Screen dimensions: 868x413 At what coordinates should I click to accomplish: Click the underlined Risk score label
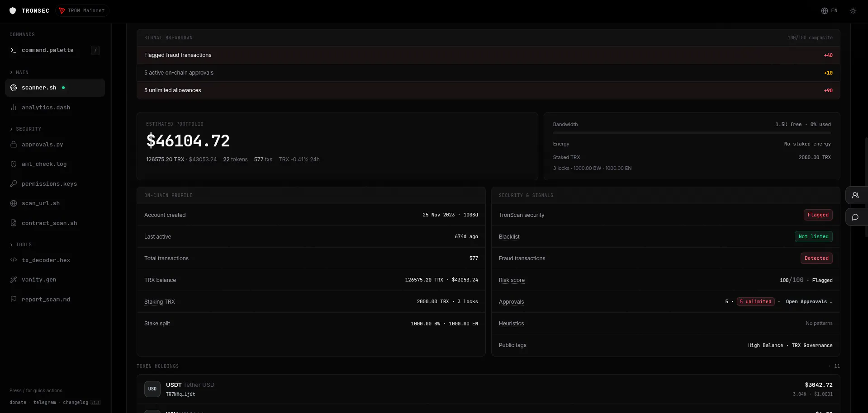click(512, 280)
